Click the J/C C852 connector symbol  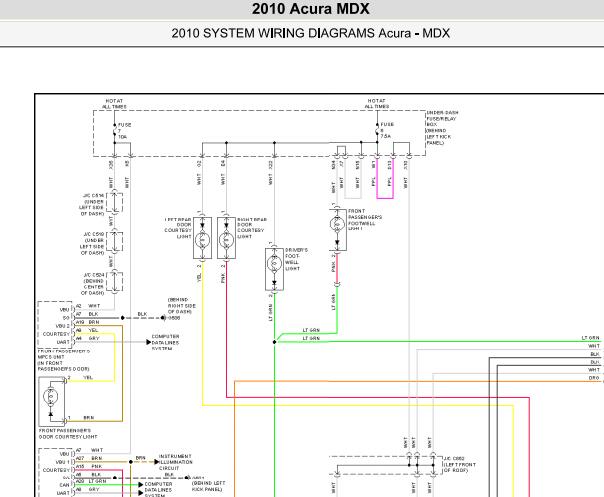pyautogui.click(x=385, y=466)
